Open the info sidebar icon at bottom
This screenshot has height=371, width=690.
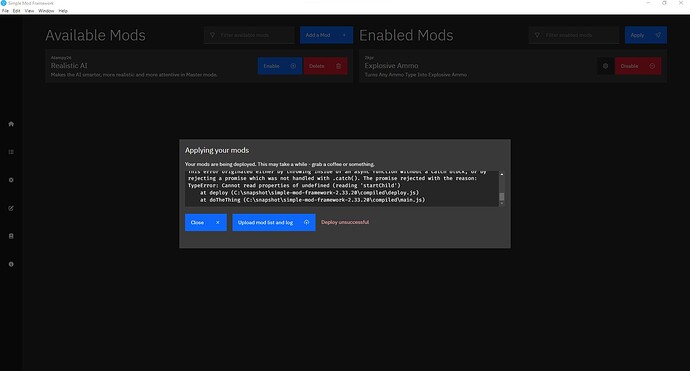point(11,264)
